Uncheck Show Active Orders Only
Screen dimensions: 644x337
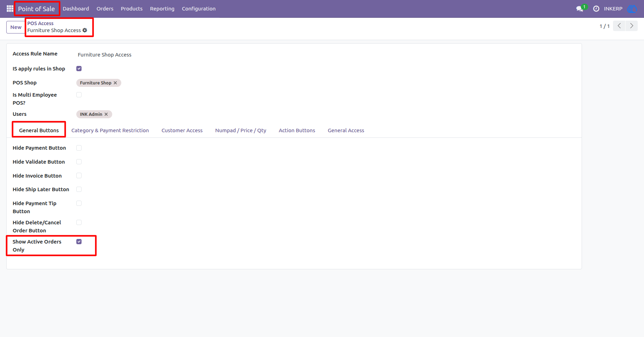(79, 242)
